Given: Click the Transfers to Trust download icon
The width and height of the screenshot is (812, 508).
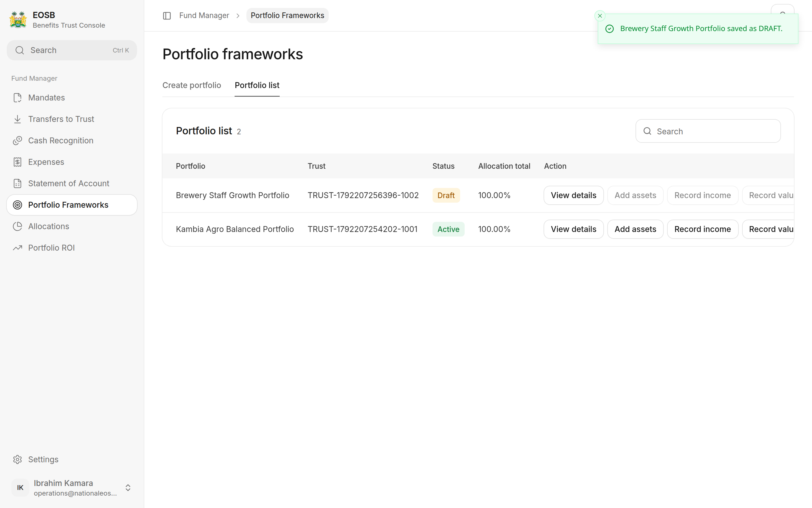Looking at the screenshot, I should (17, 119).
